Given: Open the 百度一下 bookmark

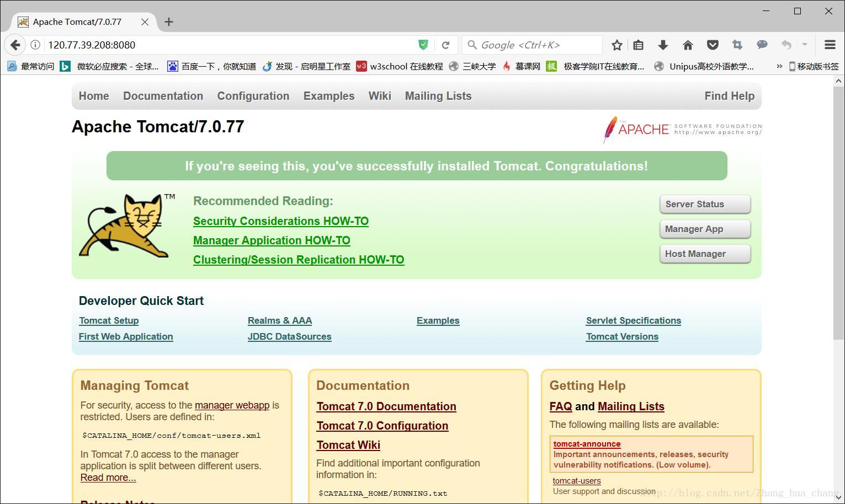Looking at the screenshot, I should 211,66.
